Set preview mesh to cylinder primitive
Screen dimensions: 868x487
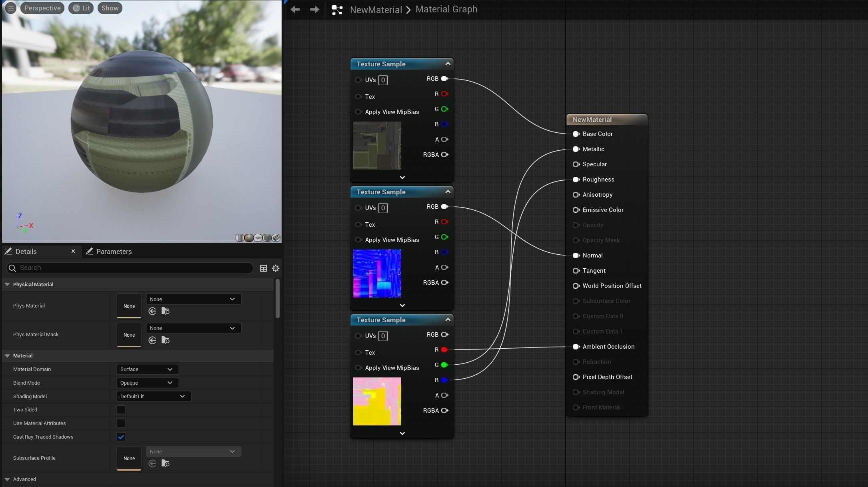point(240,238)
